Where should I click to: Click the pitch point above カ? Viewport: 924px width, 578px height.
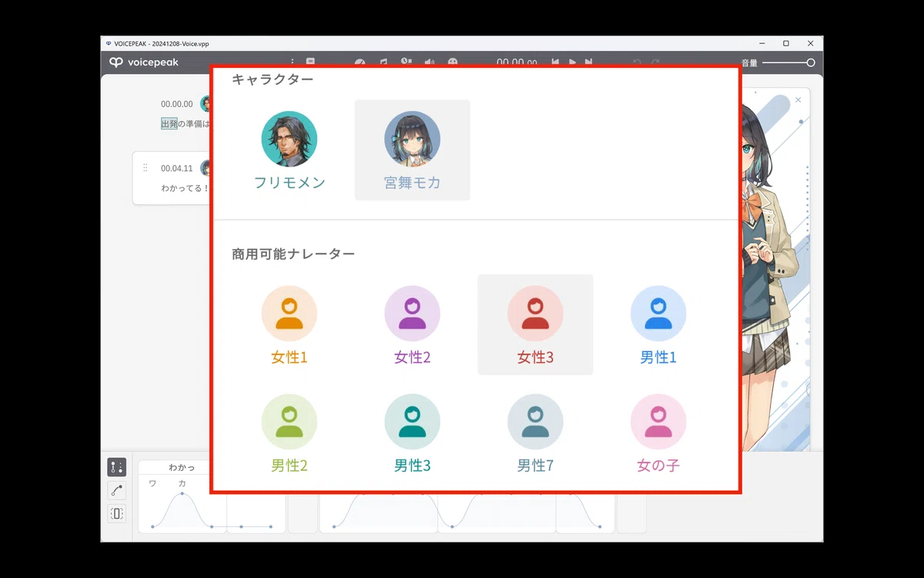[182, 493]
